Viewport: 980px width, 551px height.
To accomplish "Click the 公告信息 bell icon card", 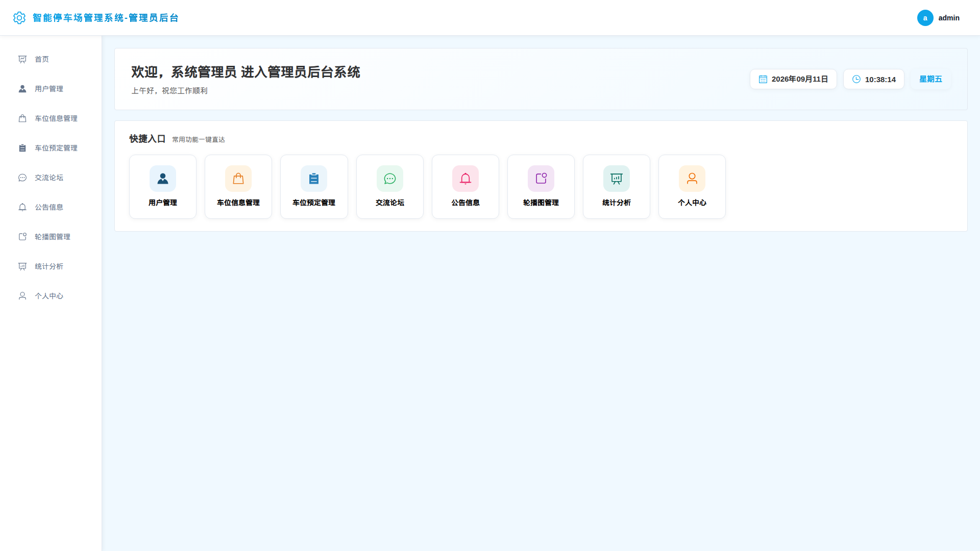I will pyautogui.click(x=465, y=187).
